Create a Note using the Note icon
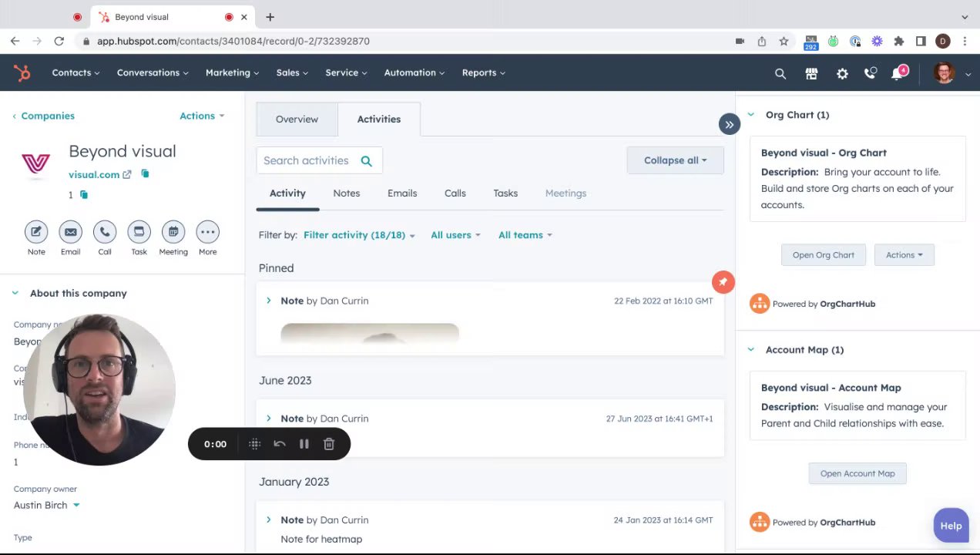Image resolution: width=980 pixels, height=555 pixels. [x=36, y=231]
